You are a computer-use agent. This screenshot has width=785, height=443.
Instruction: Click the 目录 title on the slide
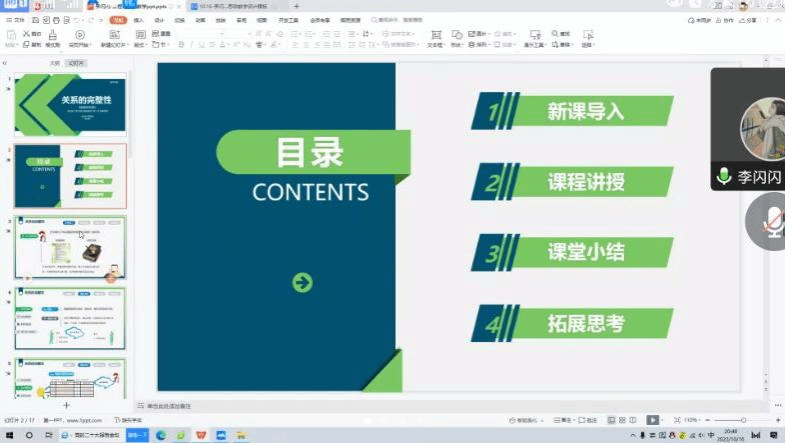point(310,153)
